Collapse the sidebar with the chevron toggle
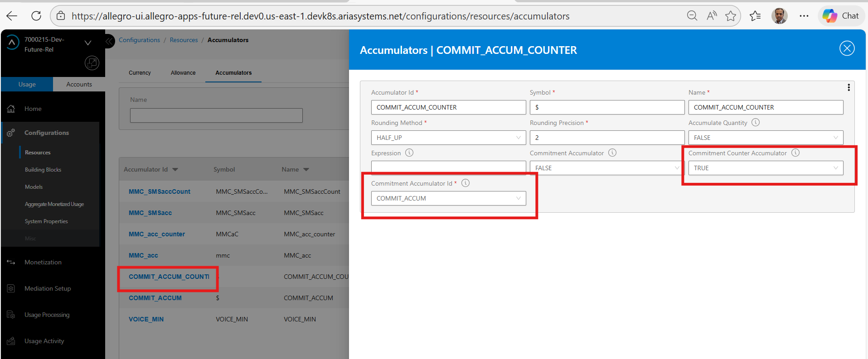 point(109,42)
